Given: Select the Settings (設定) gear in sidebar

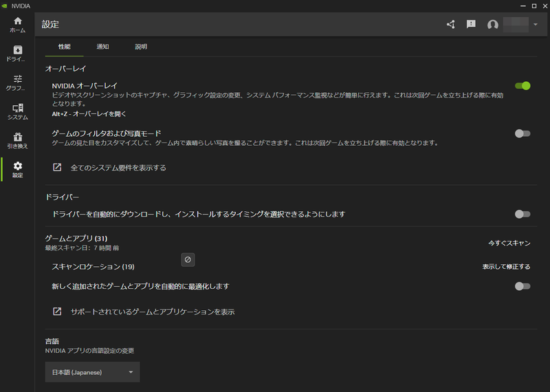Looking at the screenshot, I should [x=18, y=169].
